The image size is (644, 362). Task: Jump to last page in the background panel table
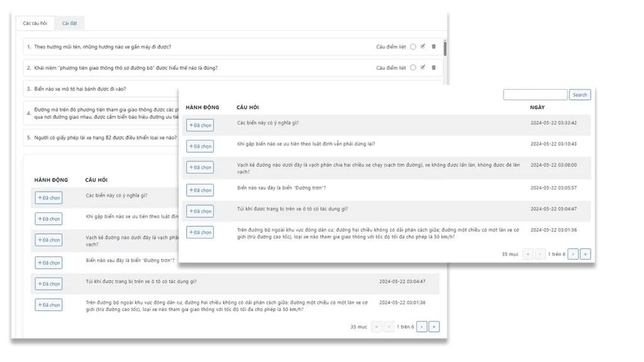pos(434,326)
